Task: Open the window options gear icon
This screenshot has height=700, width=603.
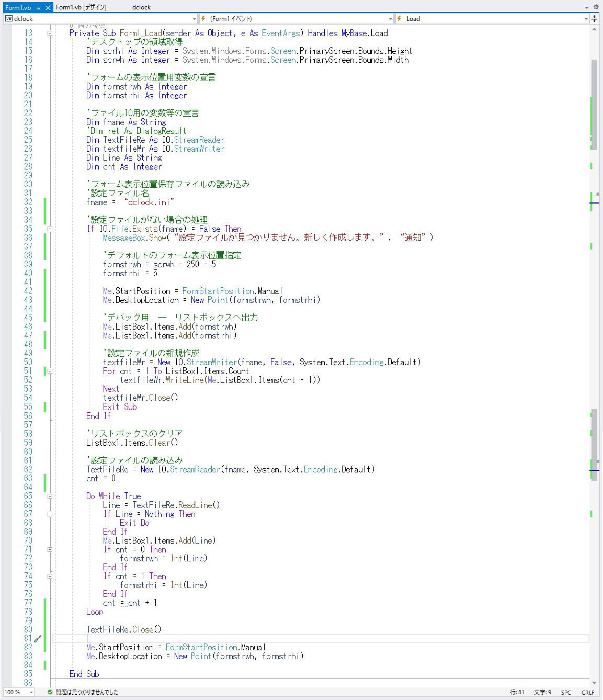Action: pyautogui.click(x=596, y=7)
